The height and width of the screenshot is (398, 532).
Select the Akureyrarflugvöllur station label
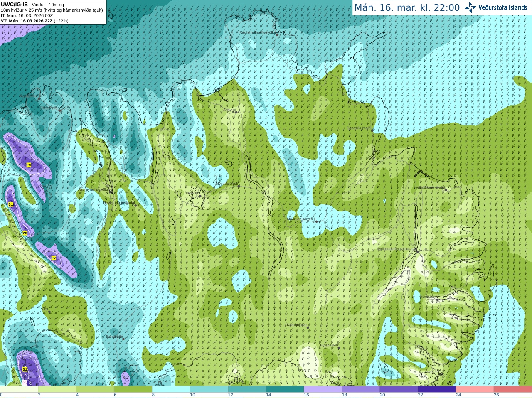94,189
